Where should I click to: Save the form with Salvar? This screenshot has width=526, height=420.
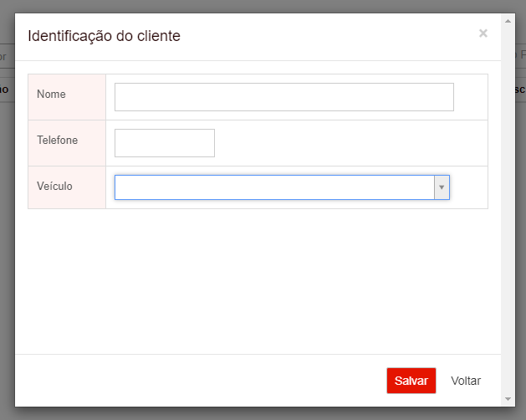tap(411, 381)
